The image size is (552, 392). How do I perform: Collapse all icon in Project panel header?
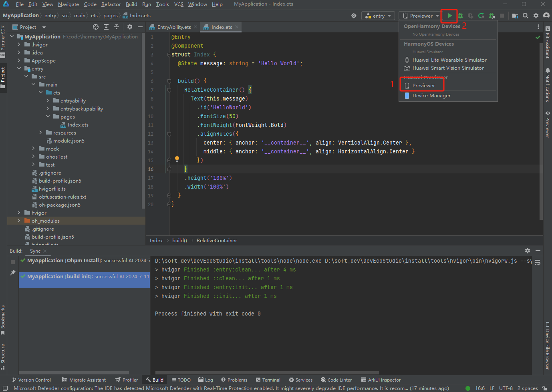tap(117, 27)
